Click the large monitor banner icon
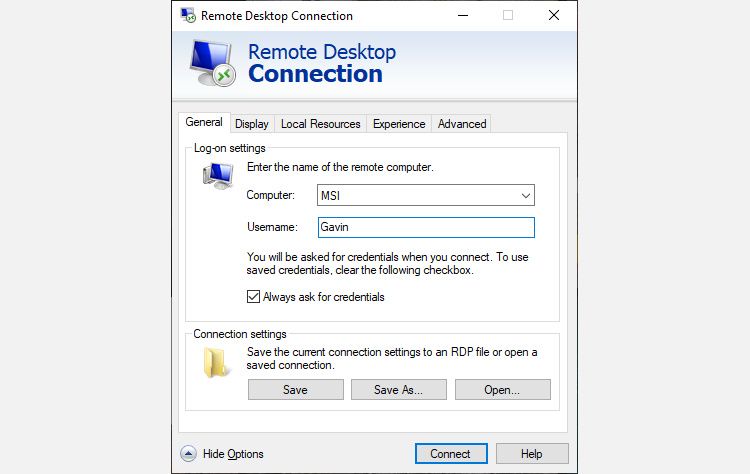Screen dimensions: 750x474 point(212,63)
